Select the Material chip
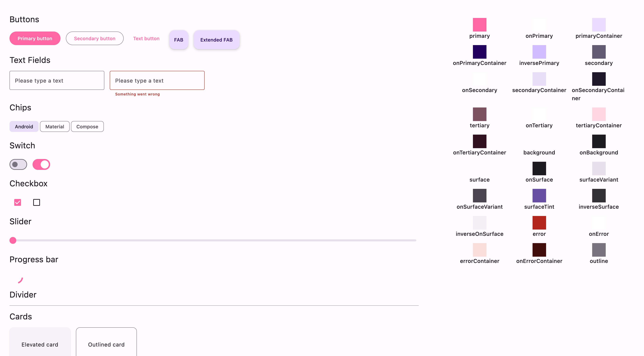The width and height of the screenshot is (644, 356). pyautogui.click(x=55, y=127)
